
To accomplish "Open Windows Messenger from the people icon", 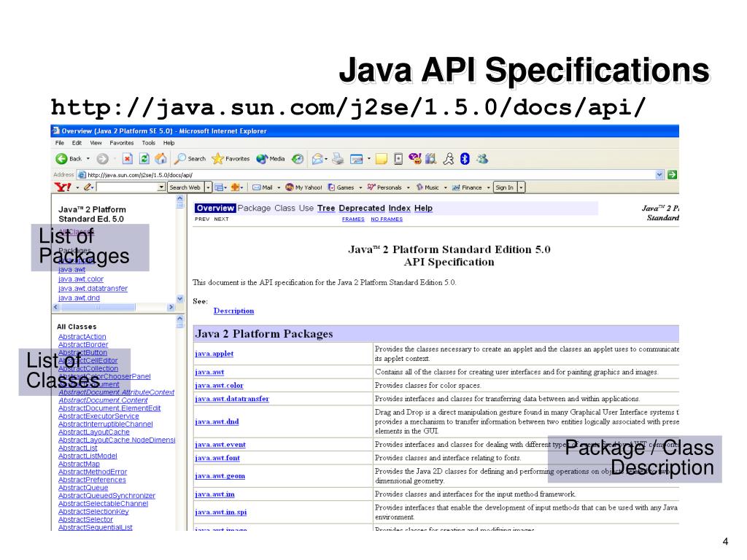I will [x=482, y=159].
